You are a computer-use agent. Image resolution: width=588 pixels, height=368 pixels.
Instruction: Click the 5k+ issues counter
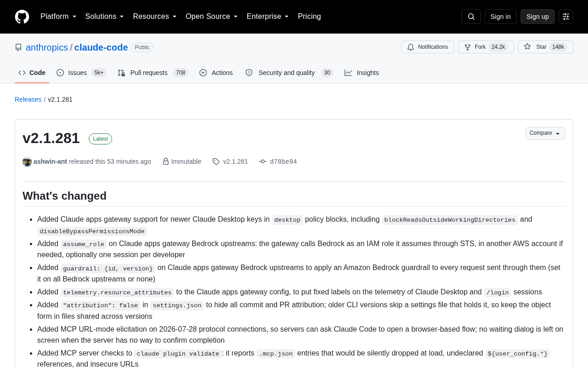point(99,73)
